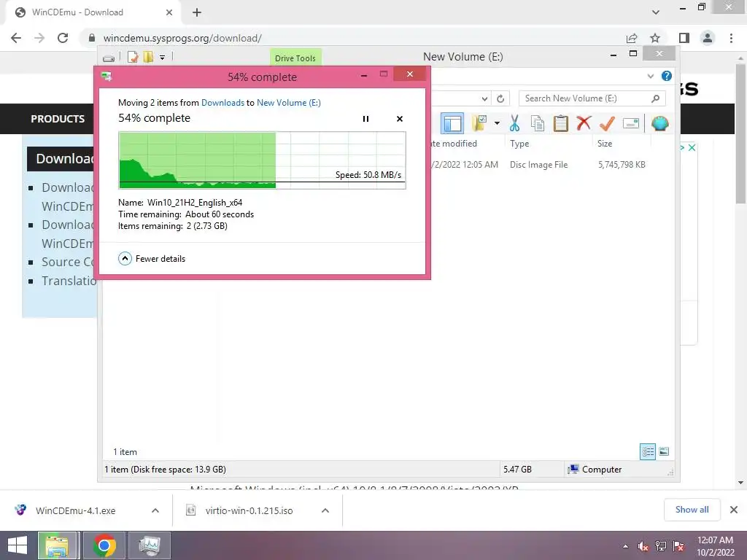Toggle Chrome side panel icon
Viewport: 747px width, 560px height.
(684, 38)
